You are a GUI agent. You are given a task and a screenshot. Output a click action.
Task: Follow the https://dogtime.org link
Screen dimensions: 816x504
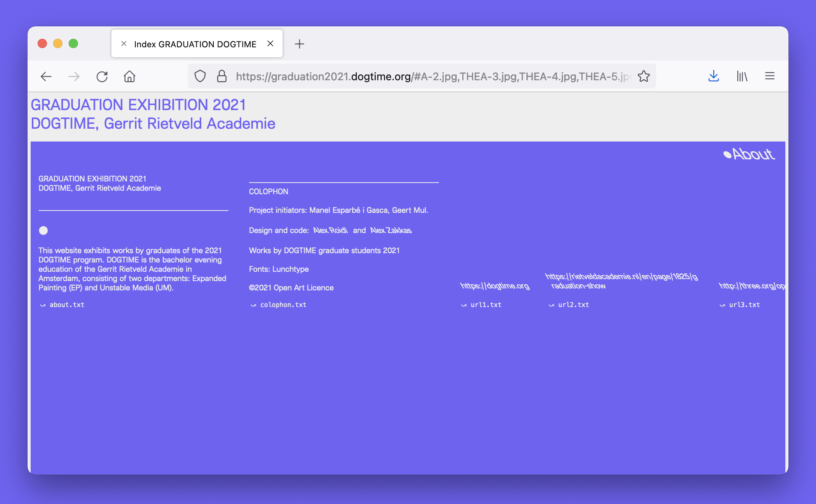(494, 286)
